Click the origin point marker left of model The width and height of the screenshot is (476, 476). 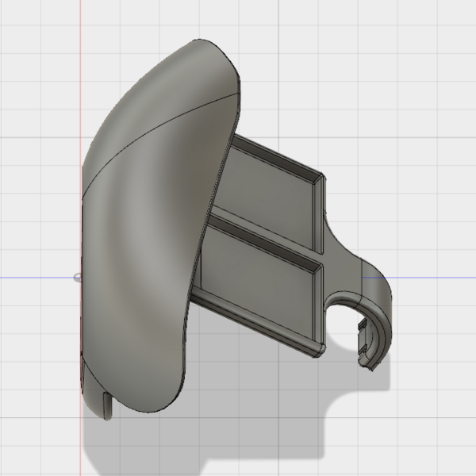coord(77,278)
